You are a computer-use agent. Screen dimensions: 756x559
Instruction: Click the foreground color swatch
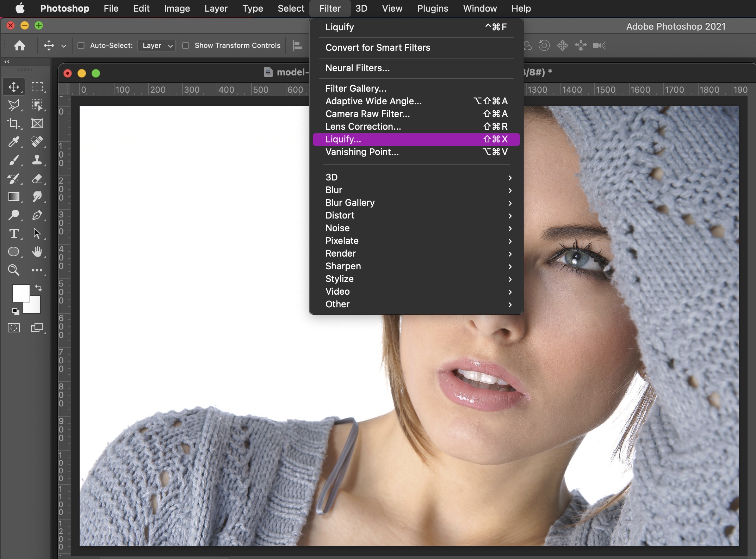click(x=20, y=293)
